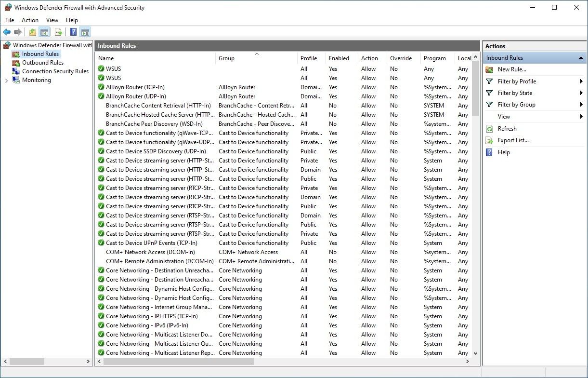
Task: Select the root Windows Defender Firewall node
Action: (52, 45)
